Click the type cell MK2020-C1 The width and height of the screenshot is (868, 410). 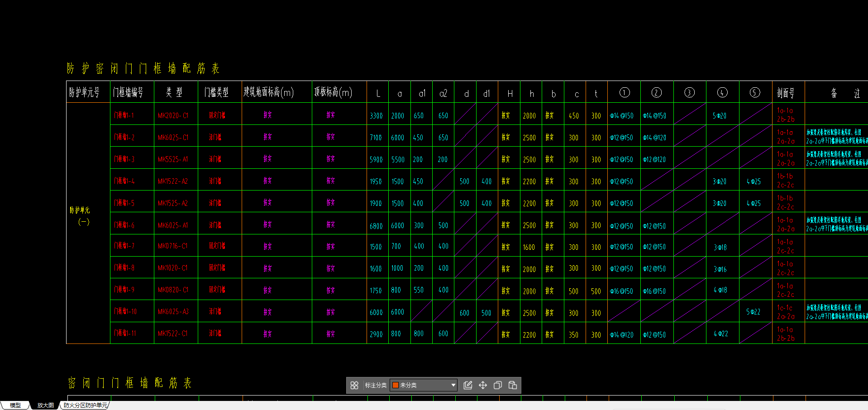173,116
